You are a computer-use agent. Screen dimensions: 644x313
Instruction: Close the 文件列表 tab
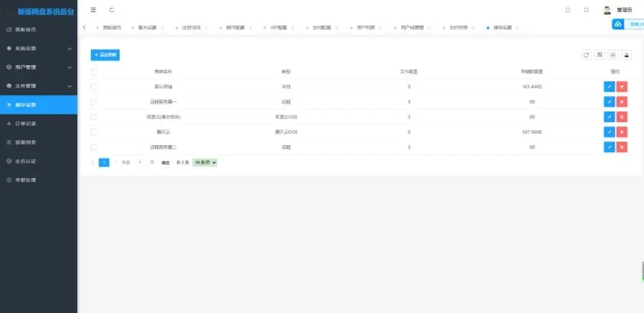coord(473,27)
